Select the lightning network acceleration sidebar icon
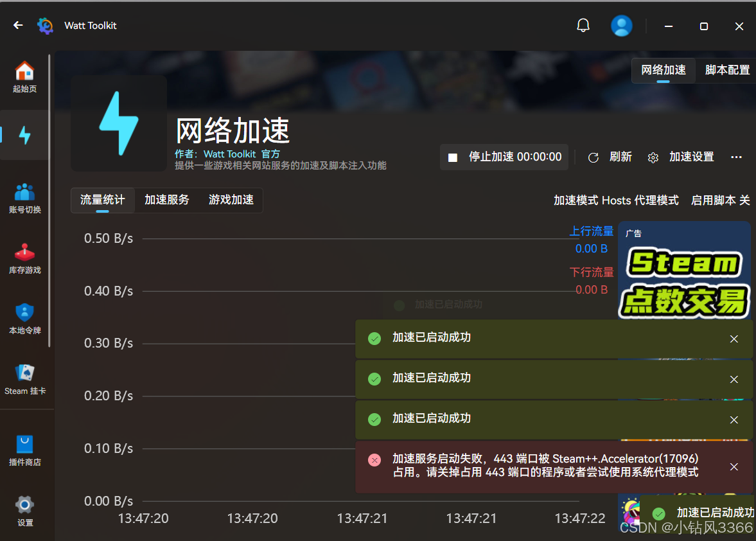Screen dimensions: 756x541 click(x=24, y=135)
